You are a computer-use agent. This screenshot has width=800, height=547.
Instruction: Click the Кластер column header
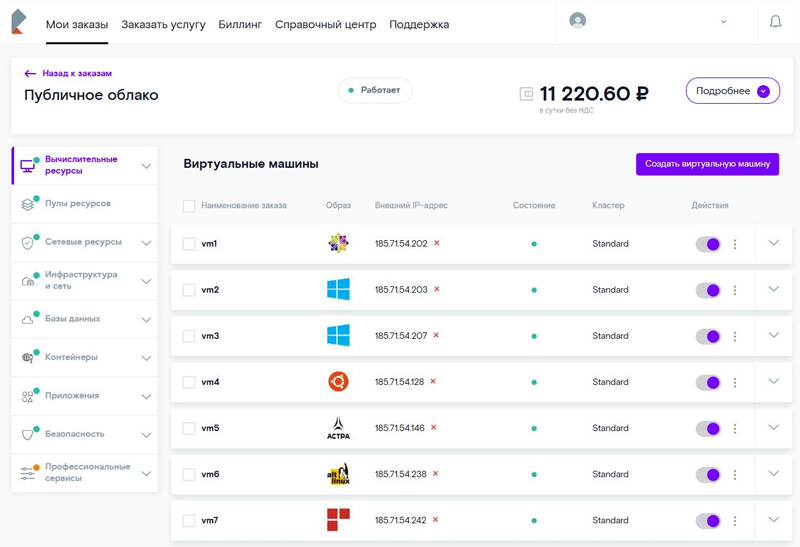(608, 206)
